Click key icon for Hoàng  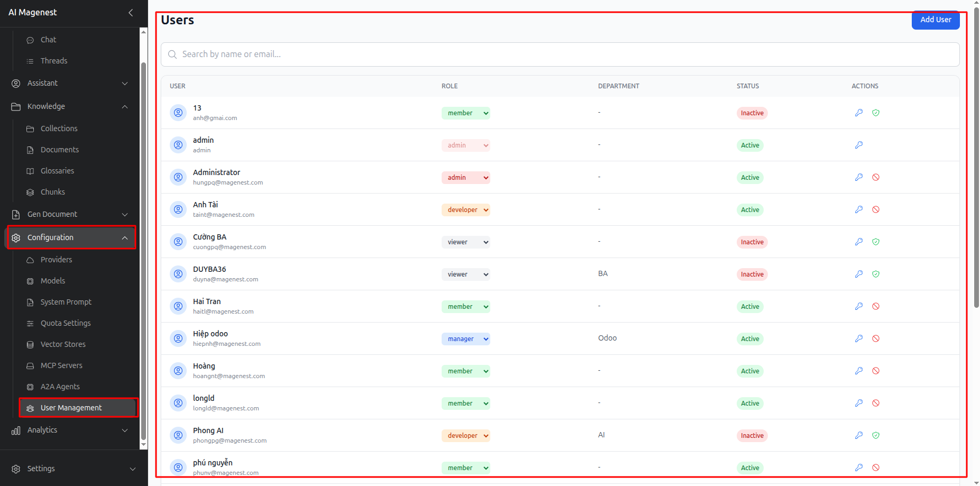[859, 371]
